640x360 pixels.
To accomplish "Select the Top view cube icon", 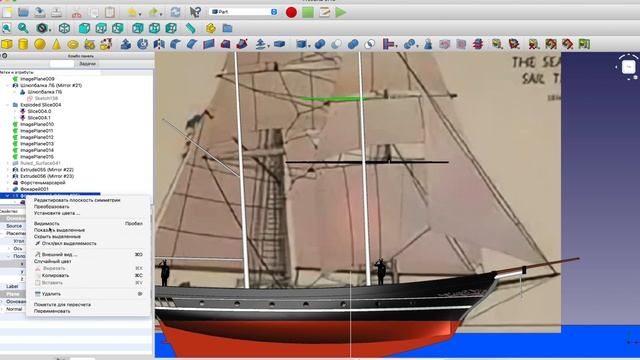I will [x=101, y=28].
